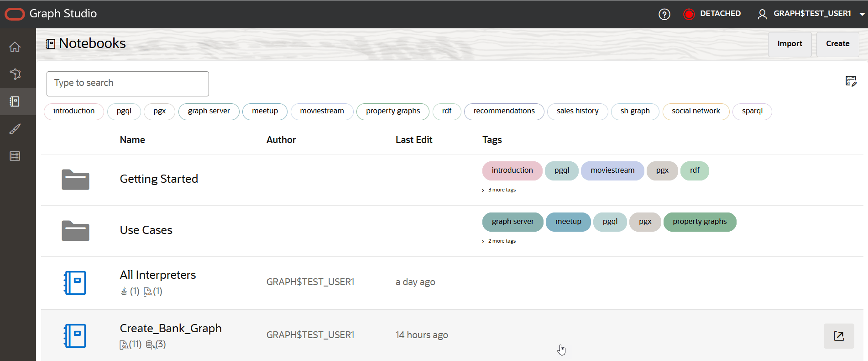Click the All Interpreters notebook icon
Viewport: 868px width, 361px height.
(75, 283)
